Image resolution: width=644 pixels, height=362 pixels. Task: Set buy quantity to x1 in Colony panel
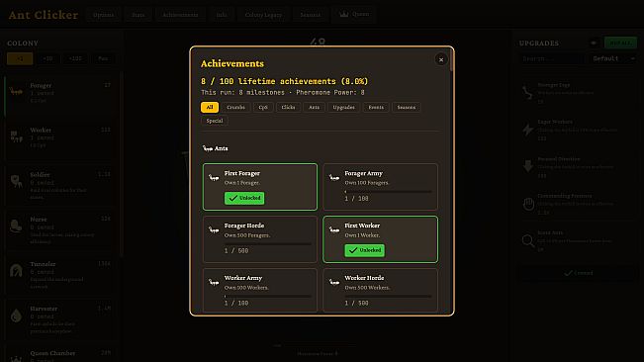point(20,58)
